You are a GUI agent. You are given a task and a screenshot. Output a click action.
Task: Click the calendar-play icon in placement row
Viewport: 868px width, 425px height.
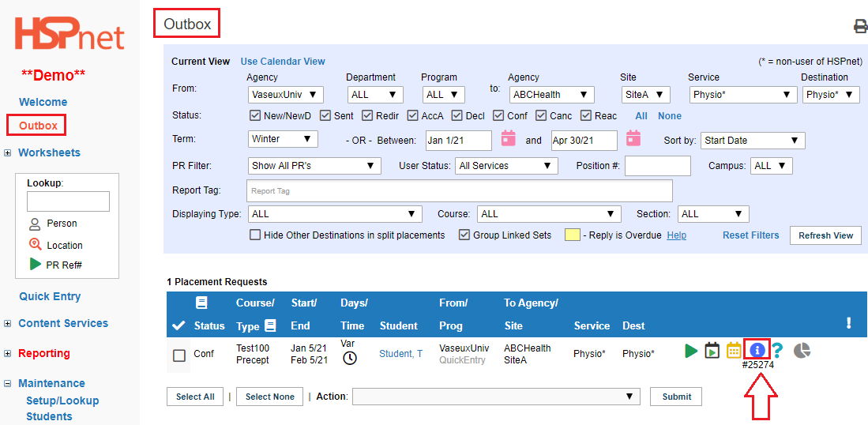(x=712, y=350)
